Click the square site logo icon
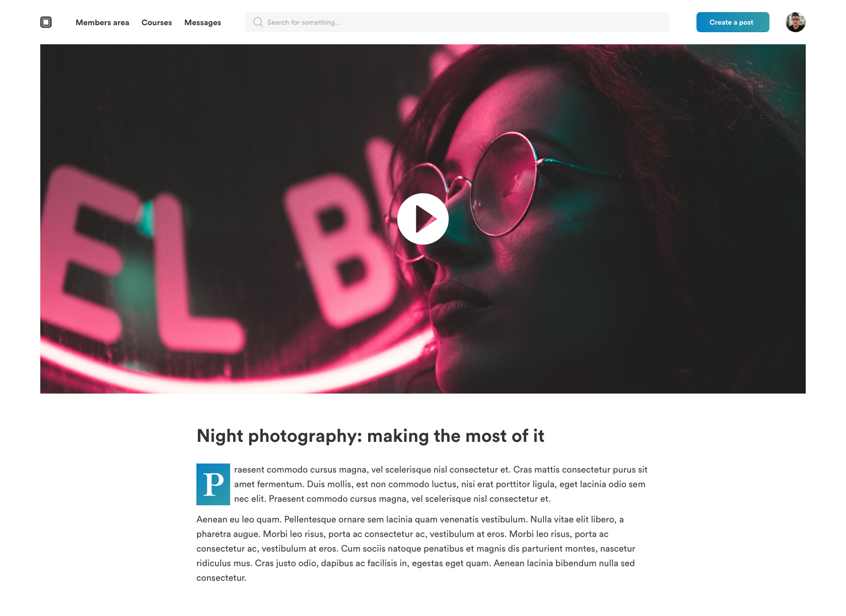846x616 pixels. tap(46, 22)
